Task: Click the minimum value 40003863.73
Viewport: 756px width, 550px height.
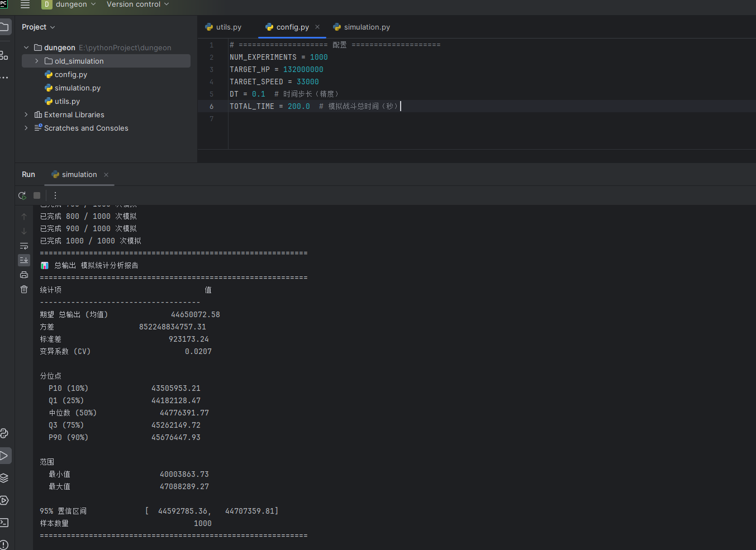Action: coord(184,474)
